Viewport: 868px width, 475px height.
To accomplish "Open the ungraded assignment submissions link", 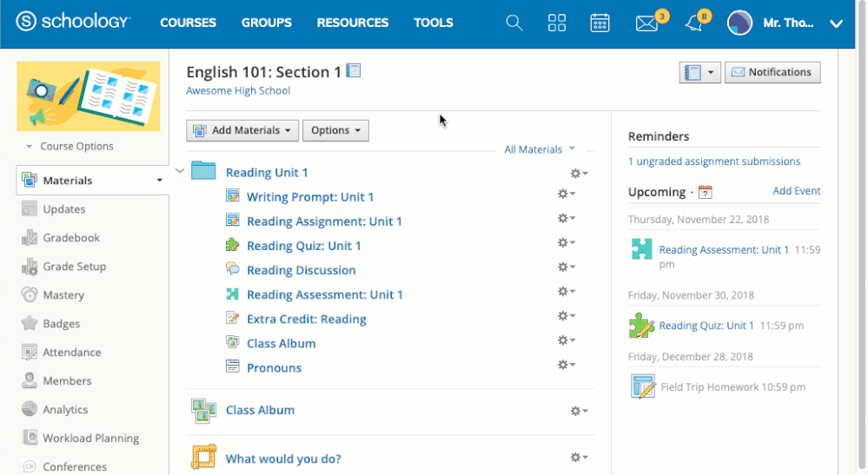I will pos(714,162).
